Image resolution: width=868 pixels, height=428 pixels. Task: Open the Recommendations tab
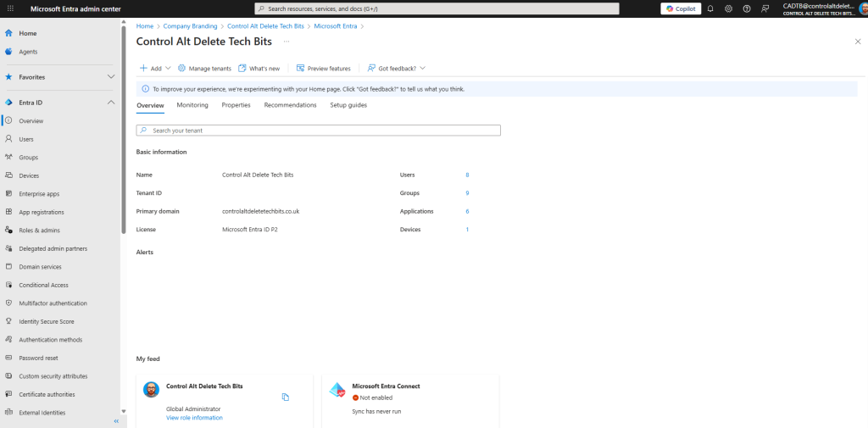coord(290,105)
